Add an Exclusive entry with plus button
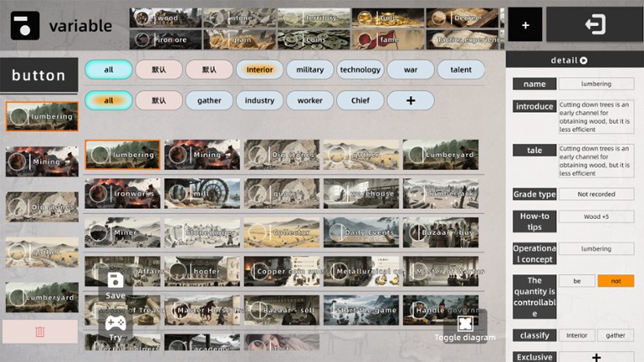This screenshot has width=644, height=362. pyautogui.click(x=596, y=357)
